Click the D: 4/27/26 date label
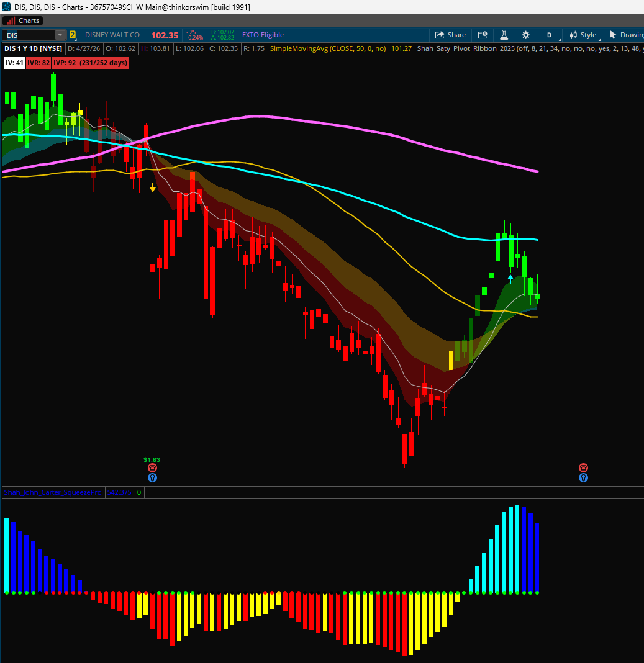Image resolution: width=644 pixels, height=663 pixels. tap(84, 48)
